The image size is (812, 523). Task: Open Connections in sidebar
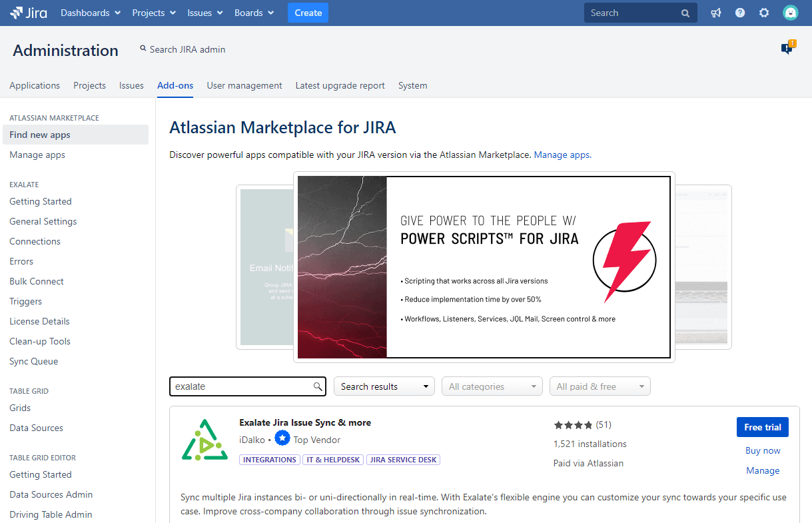point(35,241)
